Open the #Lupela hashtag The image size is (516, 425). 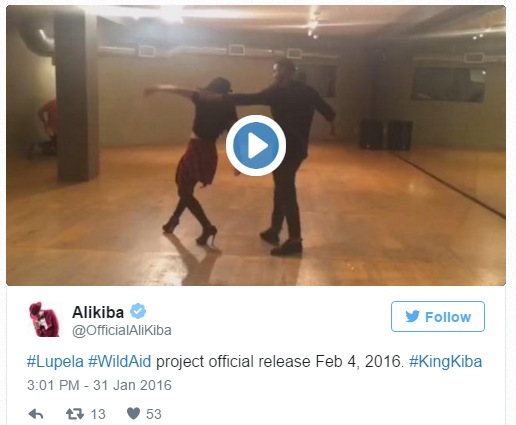tap(55, 362)
